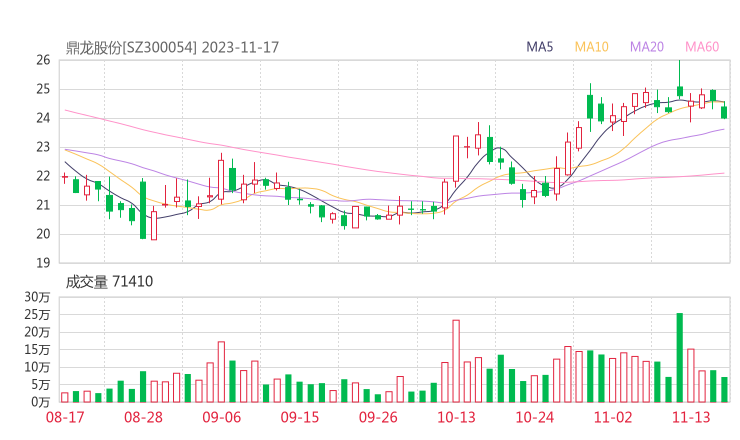The height and width of the screenshot is (440, 740).
Task: Click the 09-15 date axis label
Action: point(300,417)
